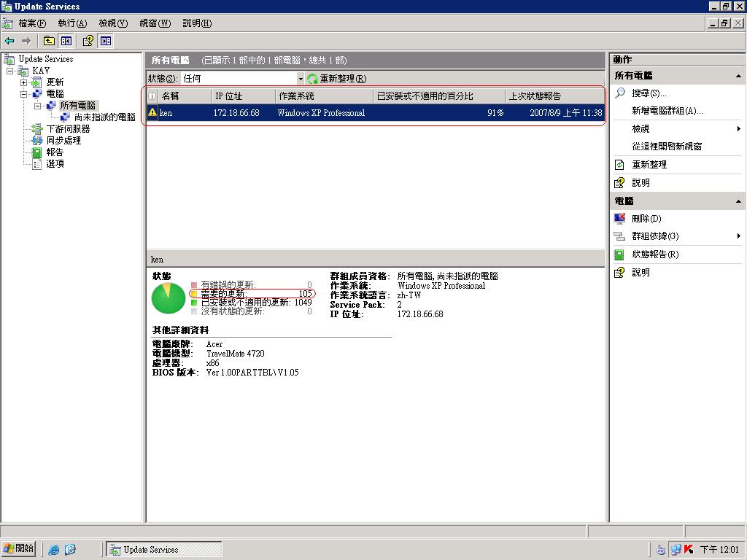Image resolution: width=747 pixels, height=560 pixels.
Task: Sort by 作業系統 column header
Action: tap(324, 96)
